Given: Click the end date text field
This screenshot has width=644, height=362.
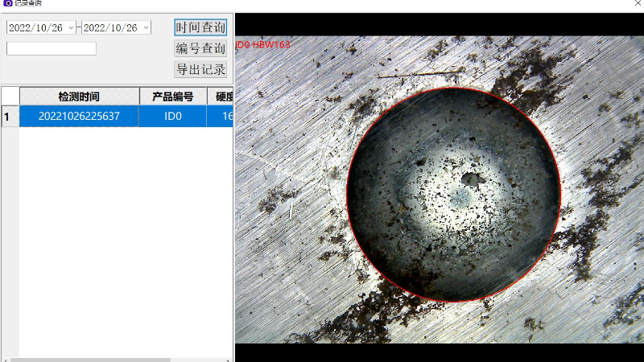Looking at the screenshot, I should [110, 27].
